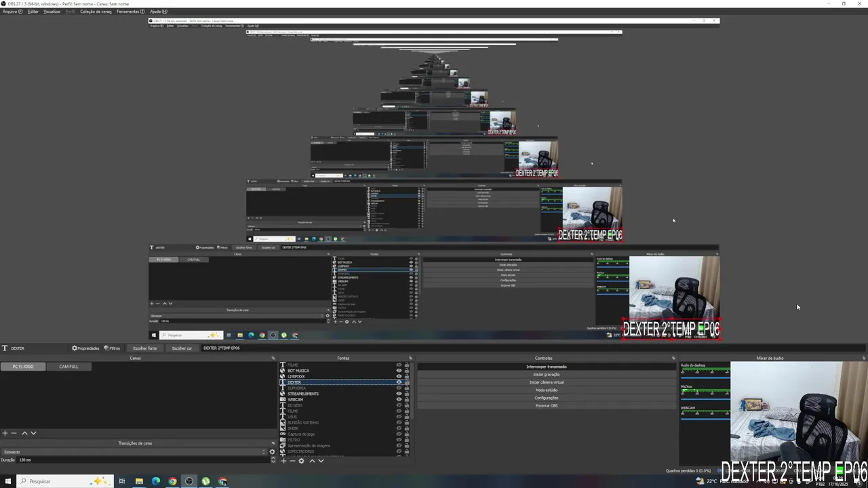The width and height of the screenshot is (868, 488).
Task: Undock the Transições de cena panel float icon
Action: click(x=273, y=443)
